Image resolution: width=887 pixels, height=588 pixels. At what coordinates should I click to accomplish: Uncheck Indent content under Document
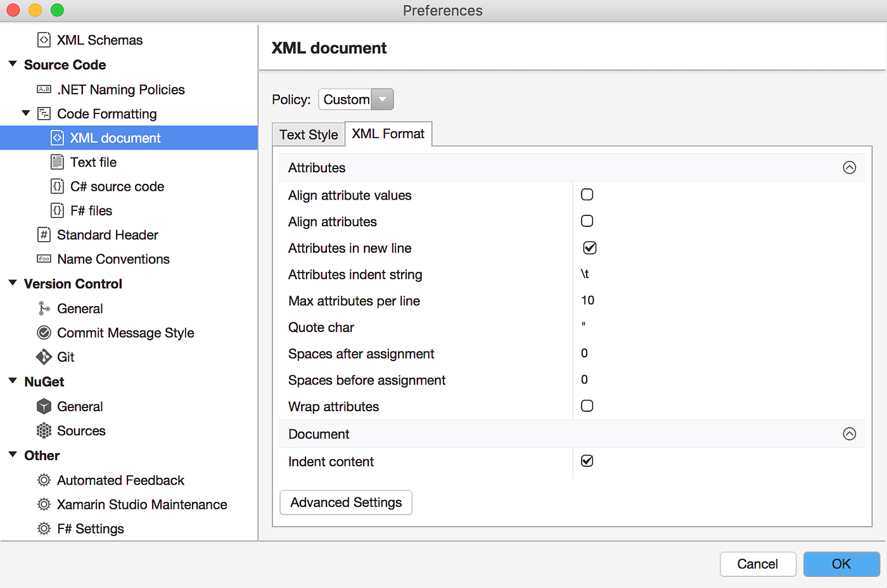[587, 461]
